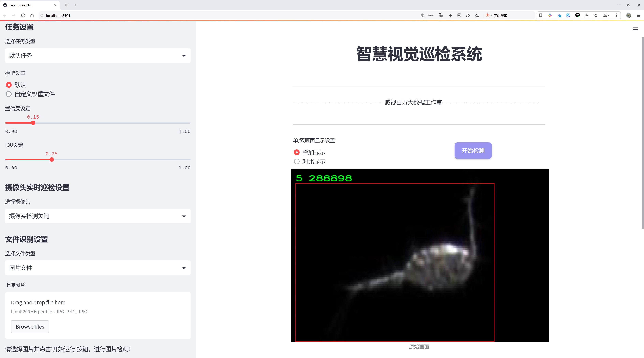Click the browser reload icon
Image resolution: width=644 pixels, height=358 pixels.
point(23,16)
